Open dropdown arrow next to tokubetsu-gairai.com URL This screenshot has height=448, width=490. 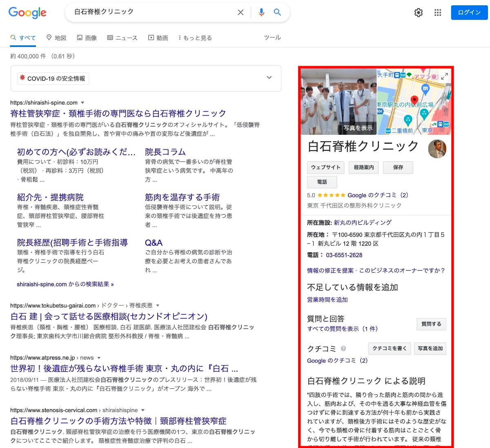158,305
